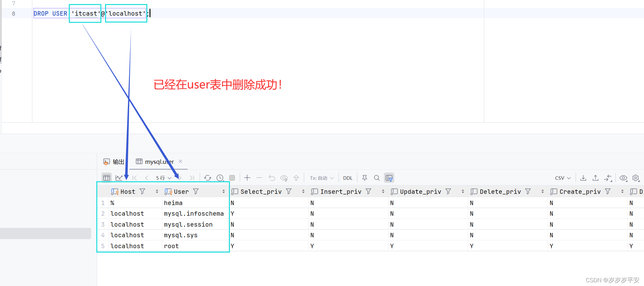The height and width of the screenshot is (286, 644).
Task: Export data with the download icon
Action: (x=583, y=178)
